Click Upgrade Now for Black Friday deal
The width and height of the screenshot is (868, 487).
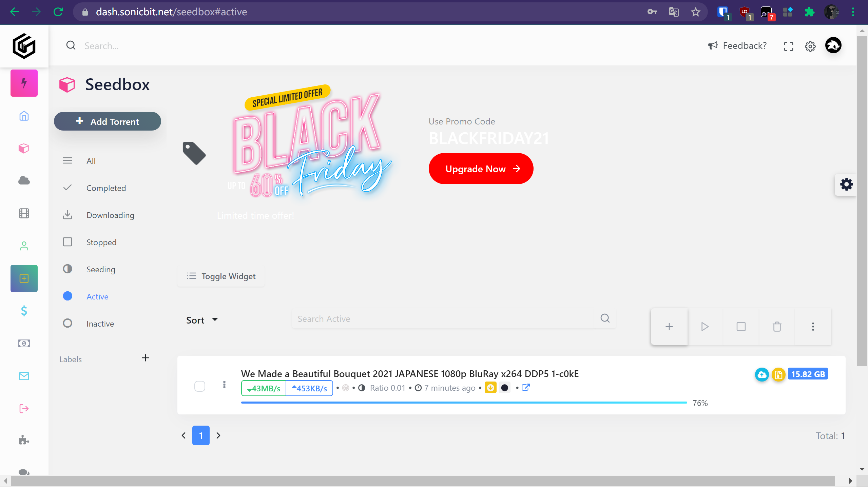481,169
